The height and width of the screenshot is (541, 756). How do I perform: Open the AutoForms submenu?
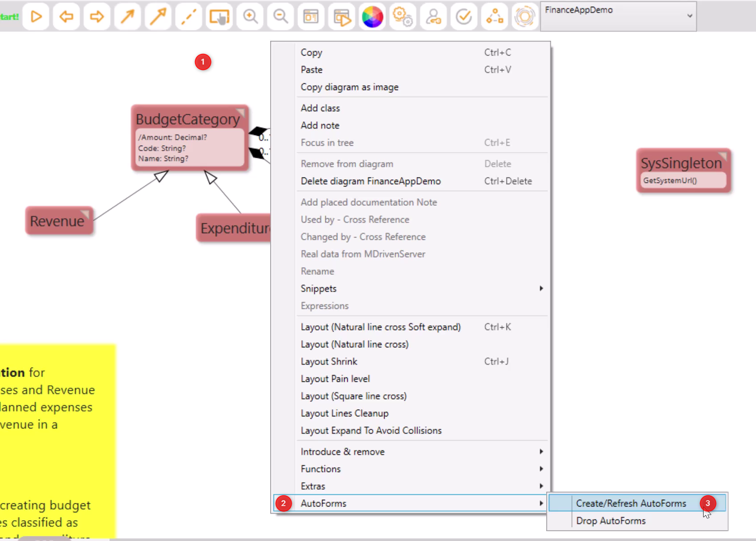point(410,503)
